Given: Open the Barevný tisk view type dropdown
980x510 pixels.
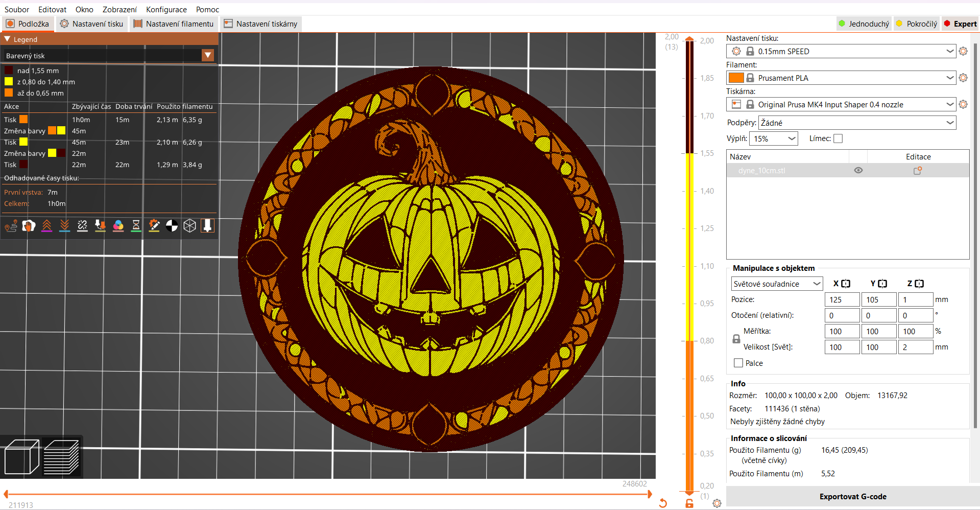Looking at the screenshot, I should [208, 55].
